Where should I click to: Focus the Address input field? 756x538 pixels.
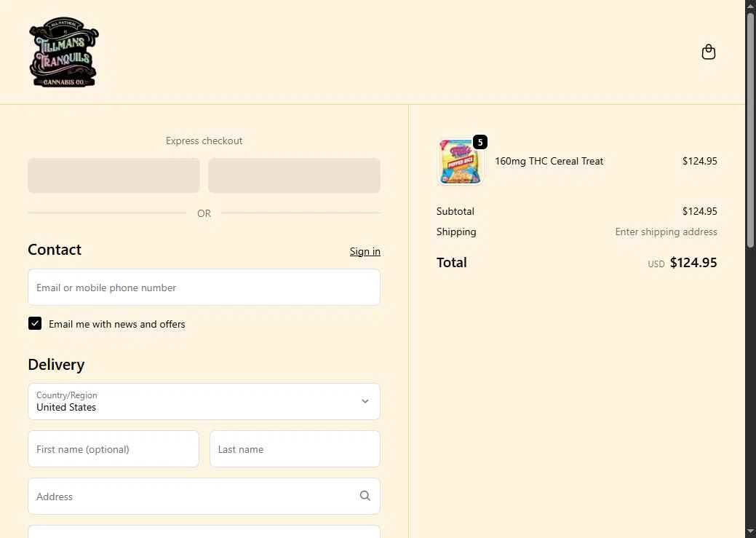(x=204, y=497)
